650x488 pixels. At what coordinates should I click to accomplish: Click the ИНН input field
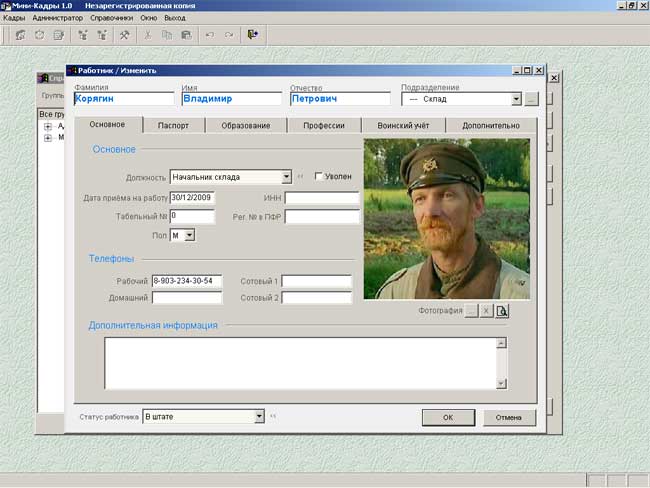click(322, 198)
